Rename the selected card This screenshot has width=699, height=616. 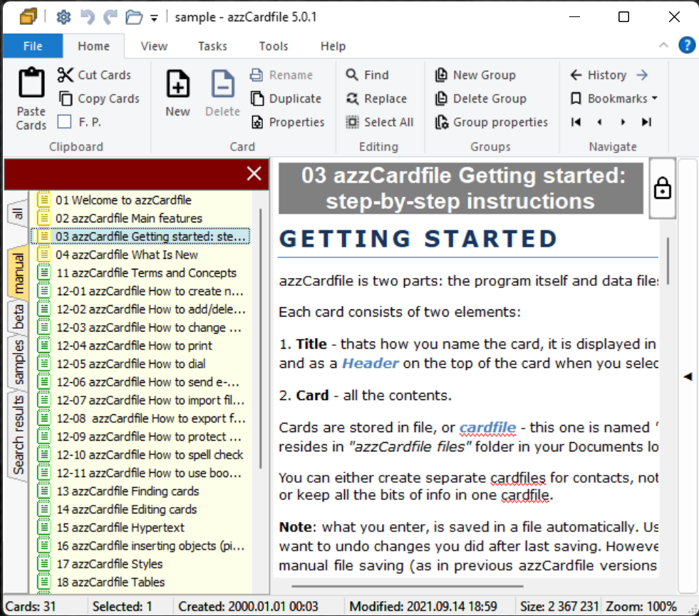point(281,75)
